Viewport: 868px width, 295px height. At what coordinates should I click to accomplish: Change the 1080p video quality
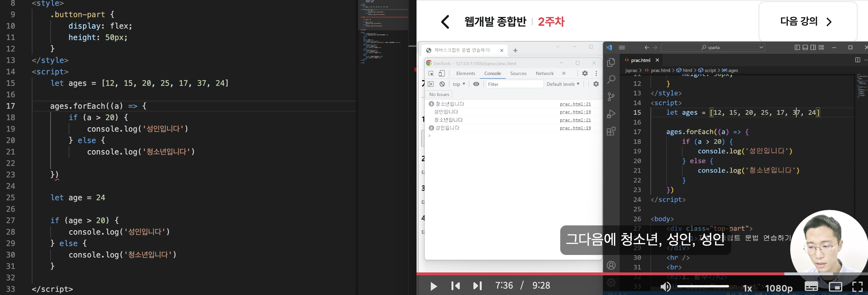point(779,288)
